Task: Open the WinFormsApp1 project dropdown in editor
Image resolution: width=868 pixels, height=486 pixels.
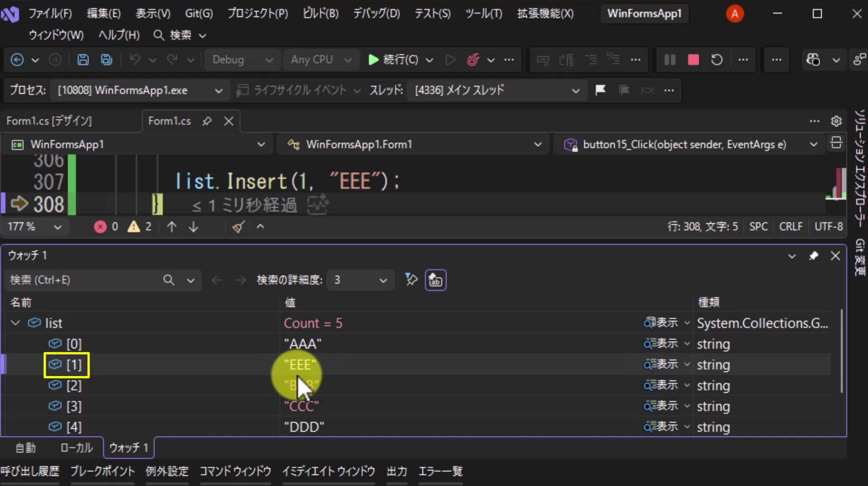Action: coord(137,145)
